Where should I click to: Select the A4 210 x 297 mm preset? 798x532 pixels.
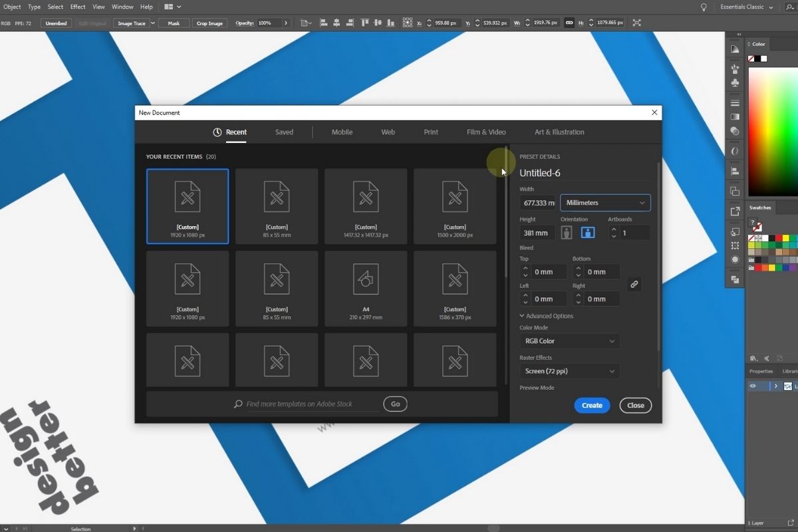[x=365, y=288]
